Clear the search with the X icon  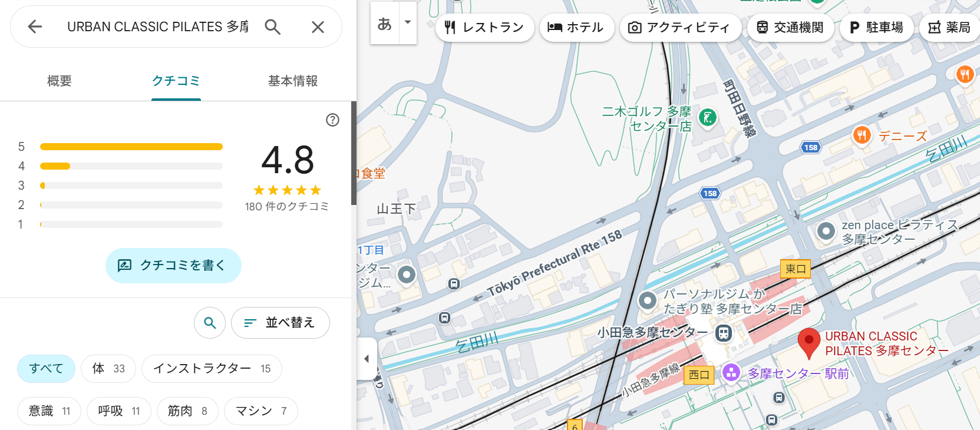(318, 27)
